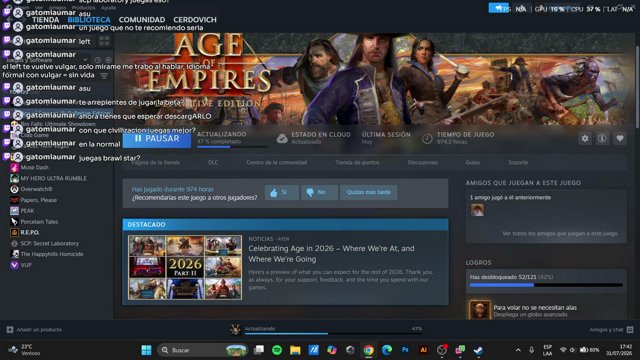Screen dimensions: 640x360
Task: Open Soporte link
Action: [518, 162]
